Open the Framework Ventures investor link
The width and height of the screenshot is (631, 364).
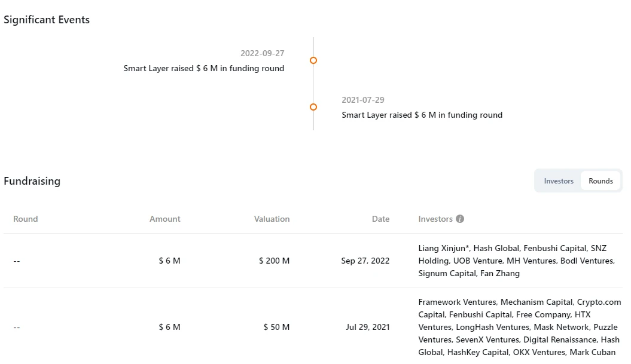(x=457, y=302)
